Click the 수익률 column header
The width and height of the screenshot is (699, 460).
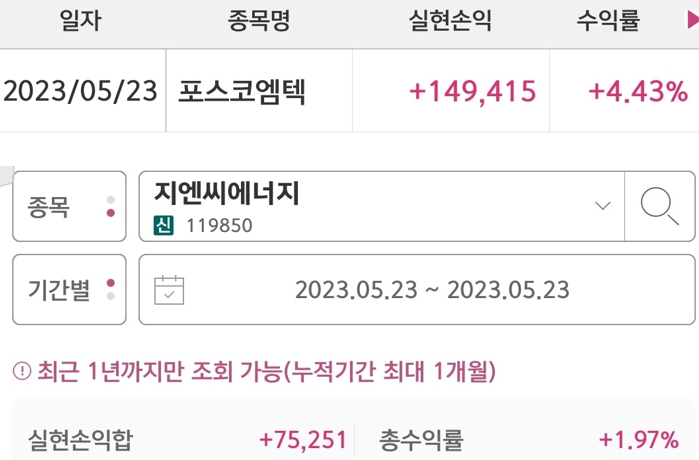(x=609, y=21)
